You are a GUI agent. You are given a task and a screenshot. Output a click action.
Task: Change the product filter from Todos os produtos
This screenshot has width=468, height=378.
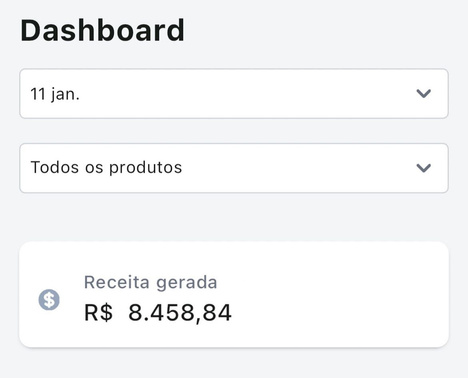point(234,168)
